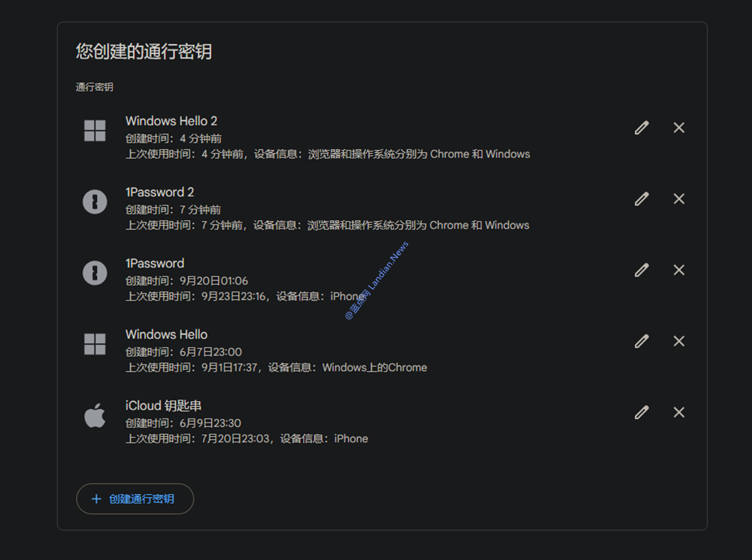The width and height of the screenshot is (752, 560).
Task: Click the pencil icon for 1Password 2
Action: click(642, 199)
